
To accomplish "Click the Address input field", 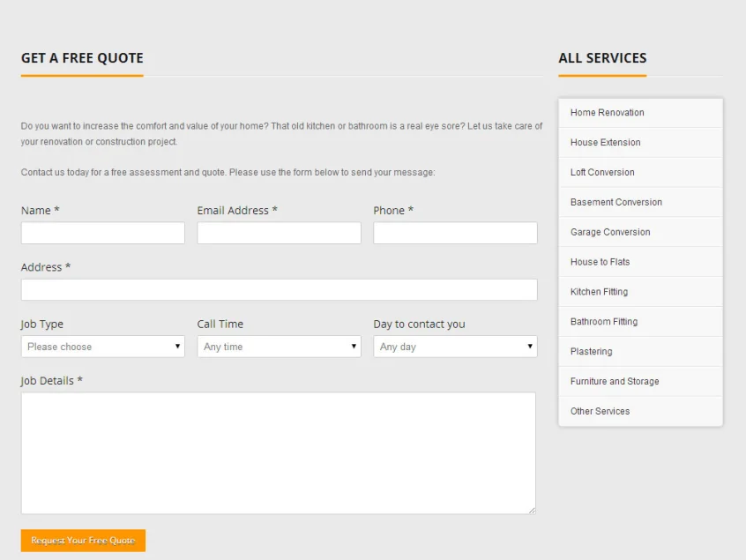I will (x=280, y=290).
